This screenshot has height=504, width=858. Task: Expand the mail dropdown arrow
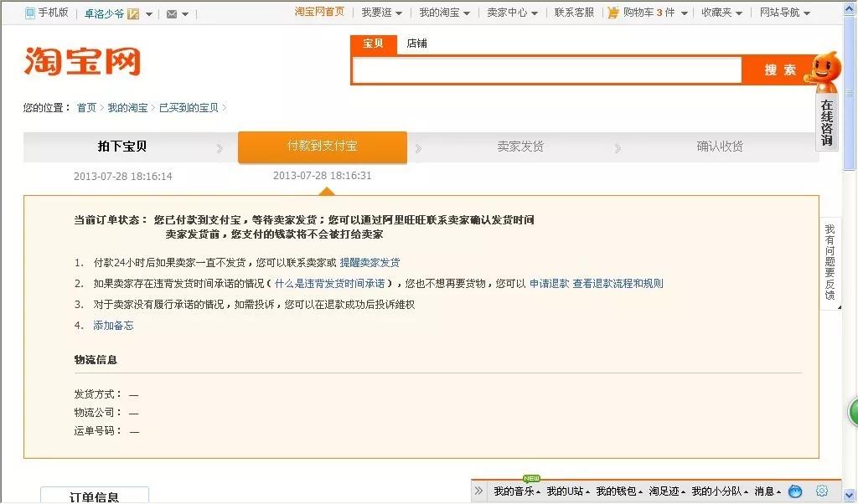185,14
